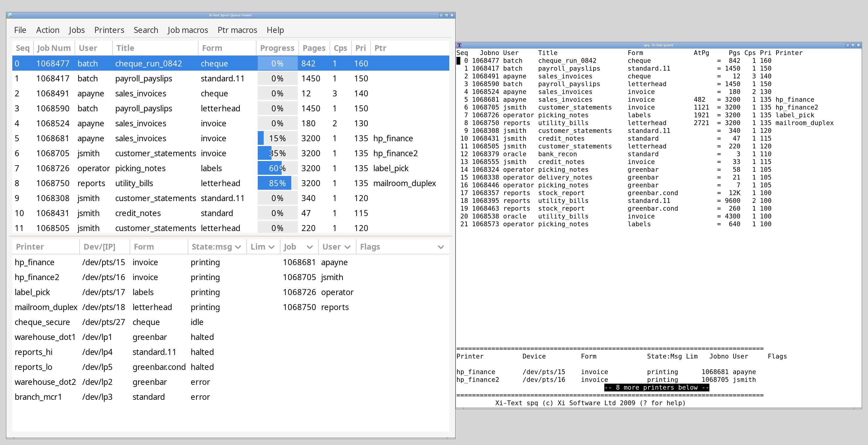Sort jobs by the Seq column header

22,48
